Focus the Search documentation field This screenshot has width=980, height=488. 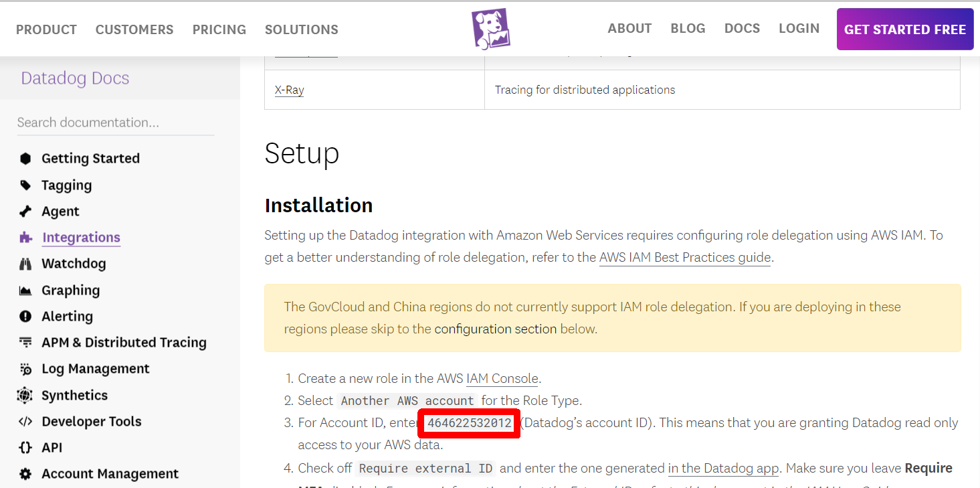coord(115,123)
